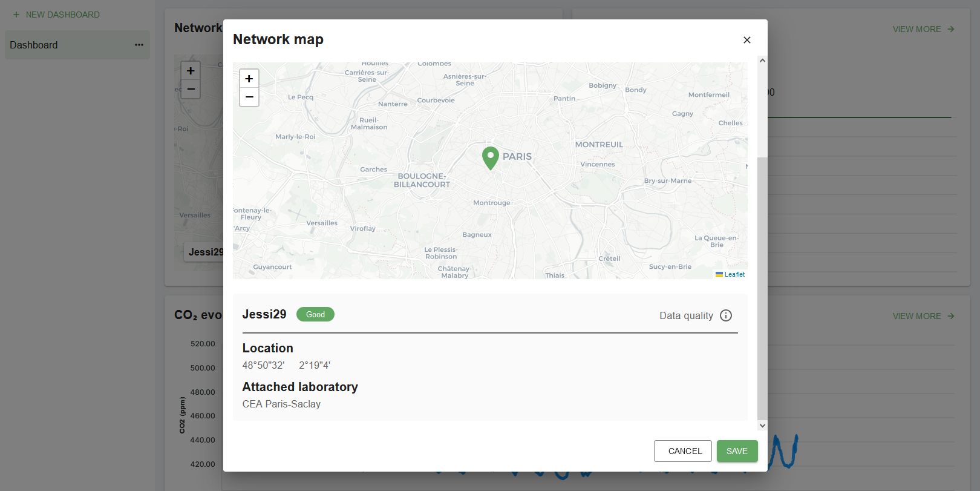Save the network map settings
The image size is (980, 491).
point(737,451)
